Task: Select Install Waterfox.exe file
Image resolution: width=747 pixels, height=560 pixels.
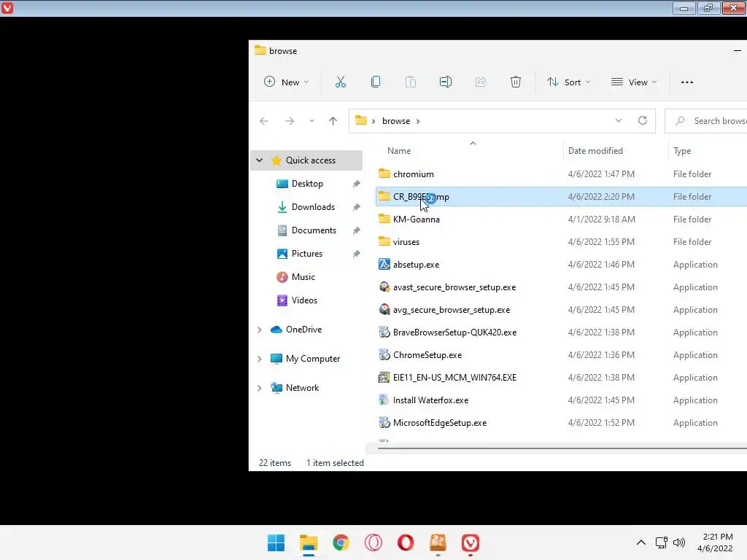Action: (x=430, y=400)
